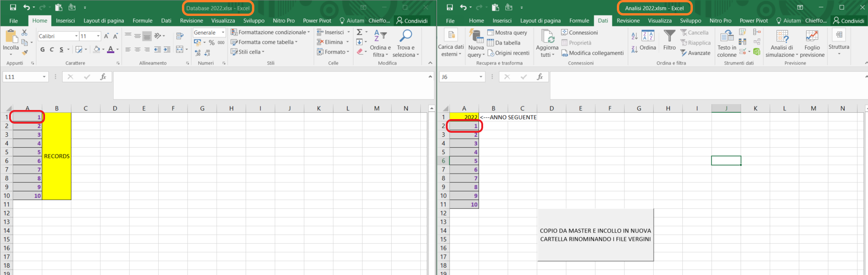The image size is (868, 275).
Task: Open the Generale number format dropdown
Action: [x=223, y=32]
